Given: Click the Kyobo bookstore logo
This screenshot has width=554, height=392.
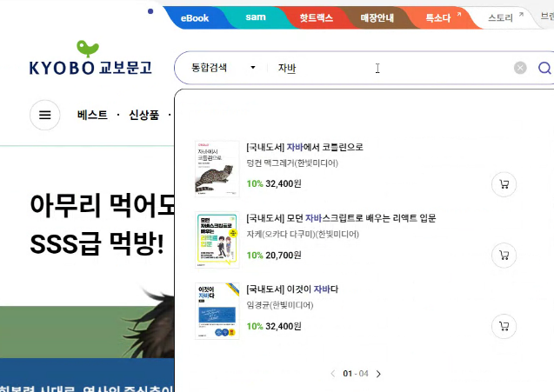Looking at the screenshot, I should click(90, 58).
